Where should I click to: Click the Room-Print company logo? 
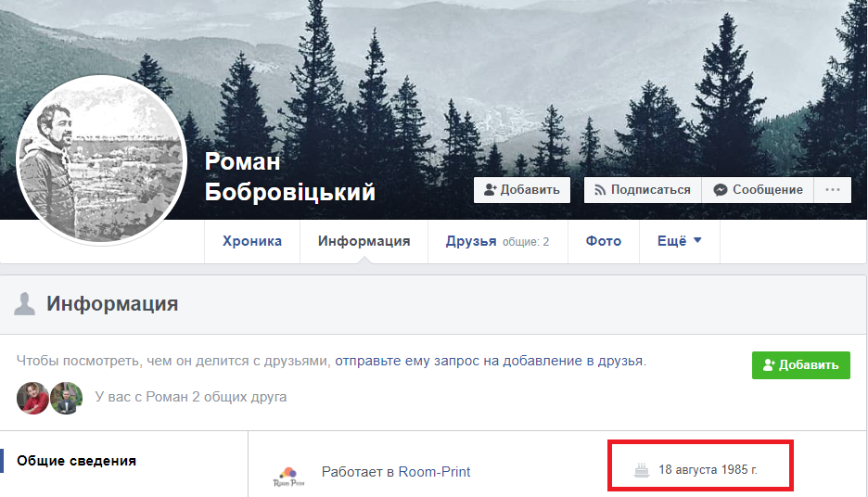point(288,477)
